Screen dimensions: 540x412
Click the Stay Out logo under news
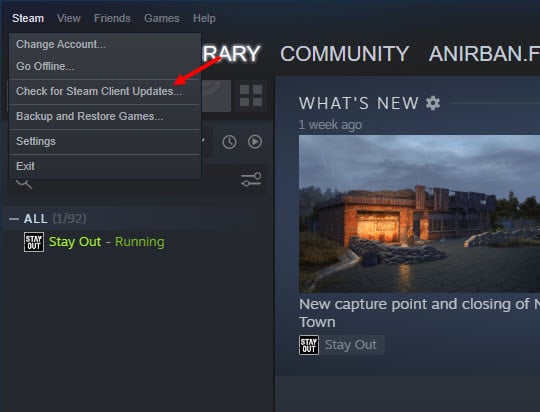[x=309, y=345]
